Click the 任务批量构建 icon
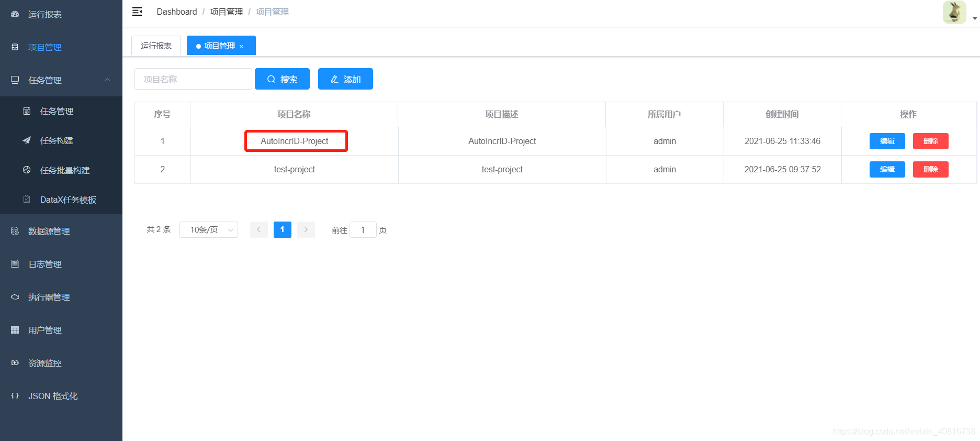Viewport: 980px width, 441px height. [27, 170]
